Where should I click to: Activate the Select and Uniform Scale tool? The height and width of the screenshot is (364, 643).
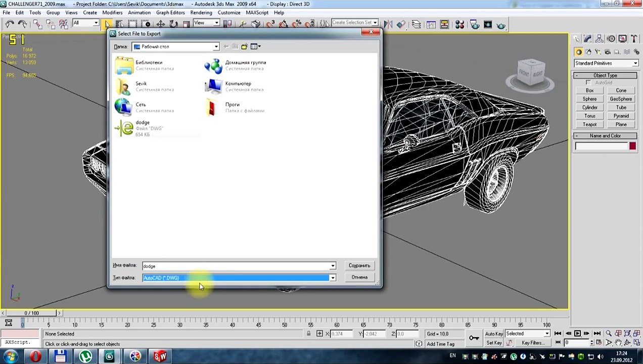coord(186,24)
